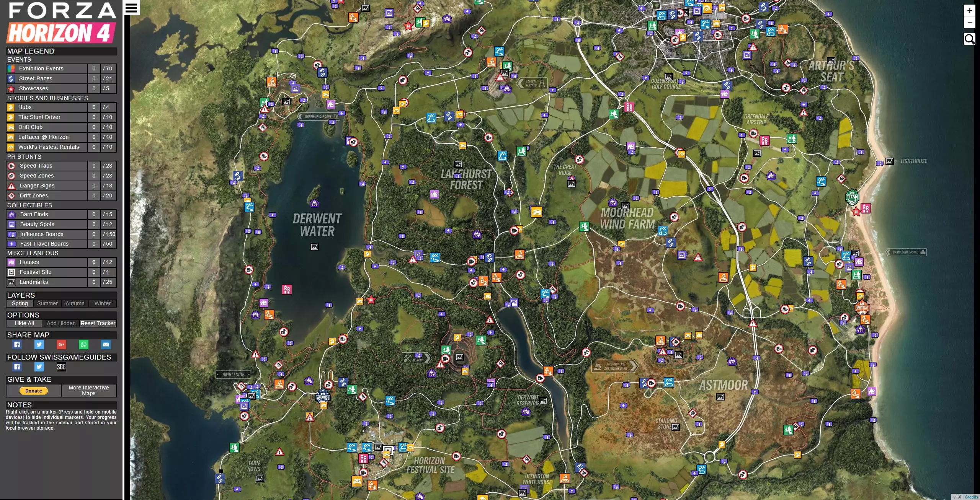The height and width of the screenshot is (500, 980).
Task: Click the Hide All button
Action: pyautogui.click(x=24, y=323)
